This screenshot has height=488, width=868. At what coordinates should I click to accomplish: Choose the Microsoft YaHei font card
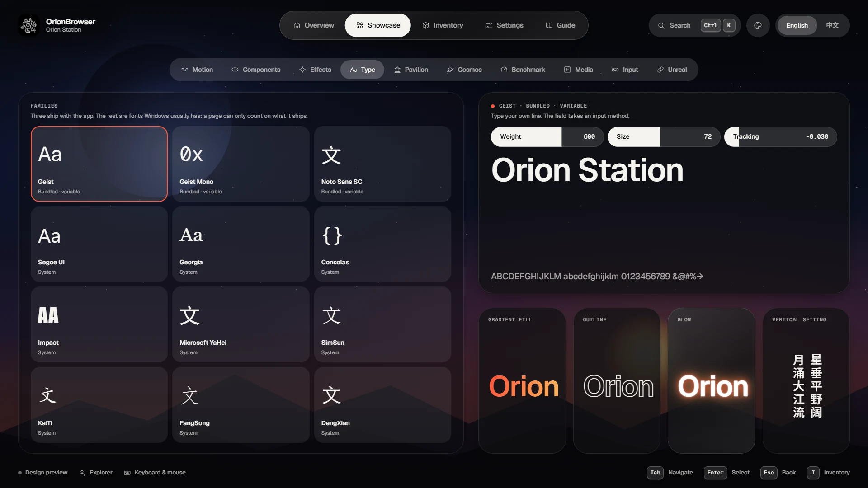241,325
